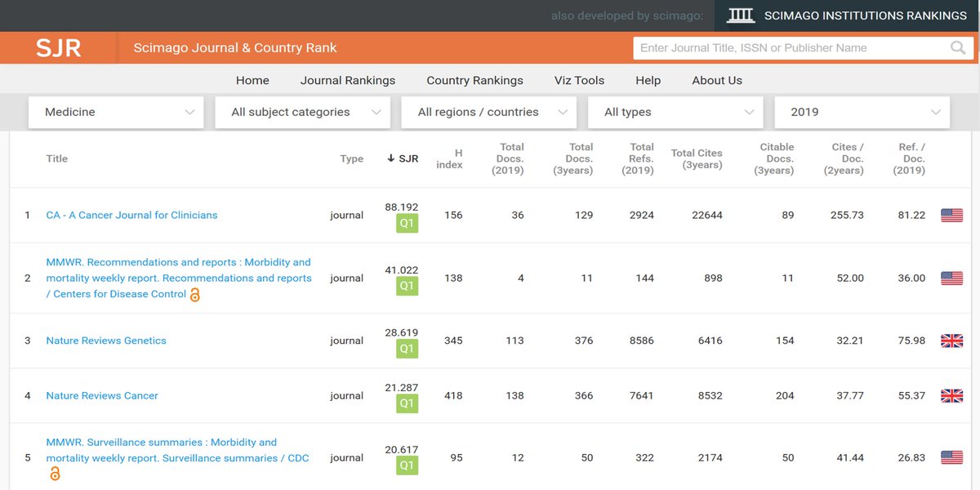Click total refs value 8586

(642, 341)
